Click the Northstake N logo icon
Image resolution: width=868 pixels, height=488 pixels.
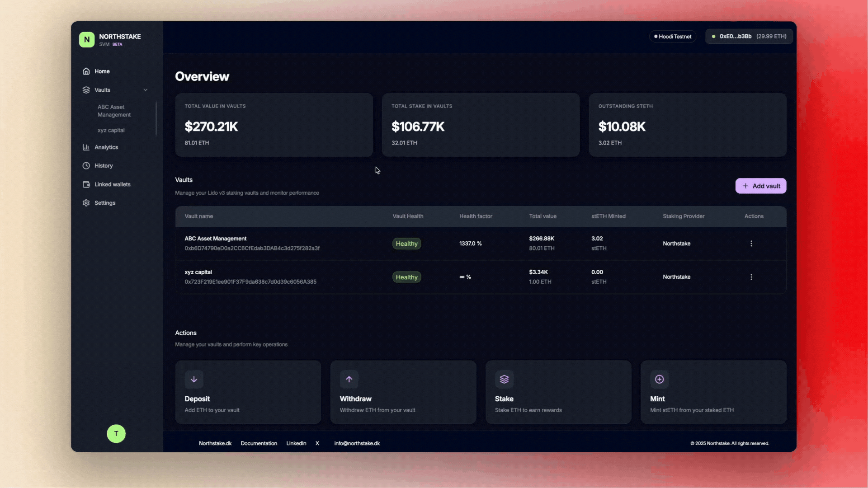coord(87,40)
